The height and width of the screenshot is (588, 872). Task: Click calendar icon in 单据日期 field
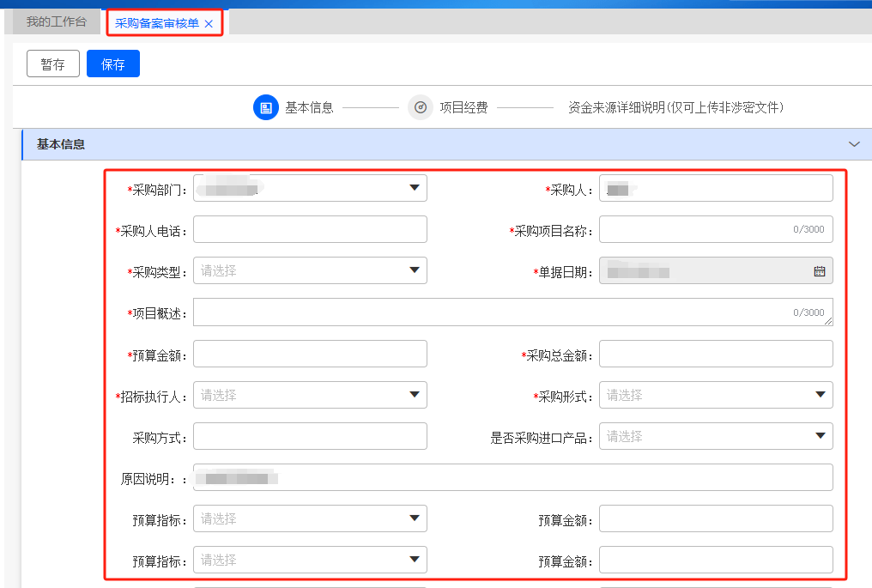point(819,271)
